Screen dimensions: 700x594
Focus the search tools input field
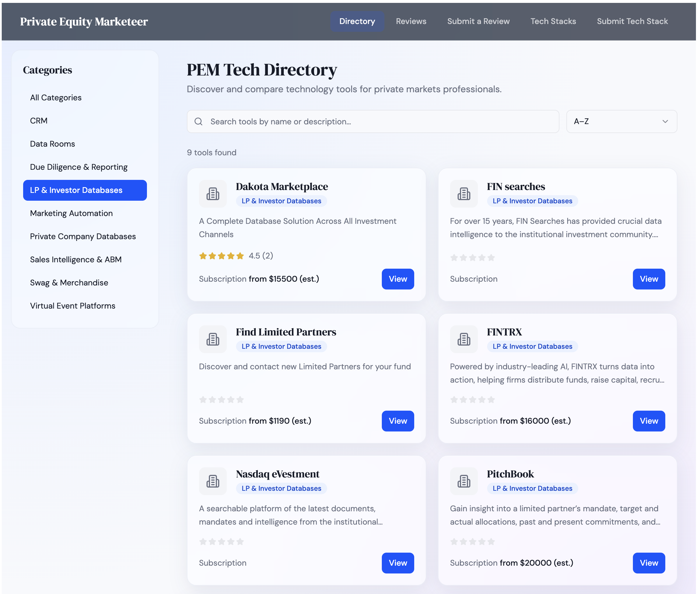373,121
